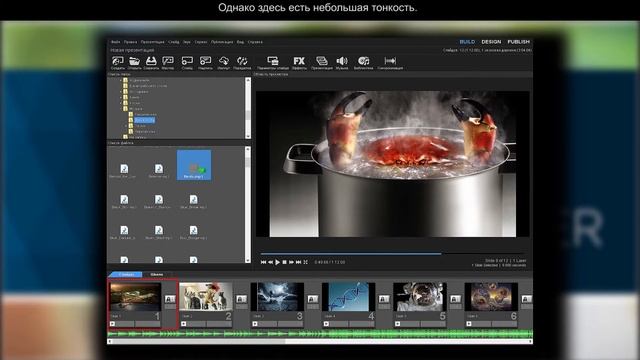
Task: Click the Remix shuffle icon
Action: [x=242, y=61]
